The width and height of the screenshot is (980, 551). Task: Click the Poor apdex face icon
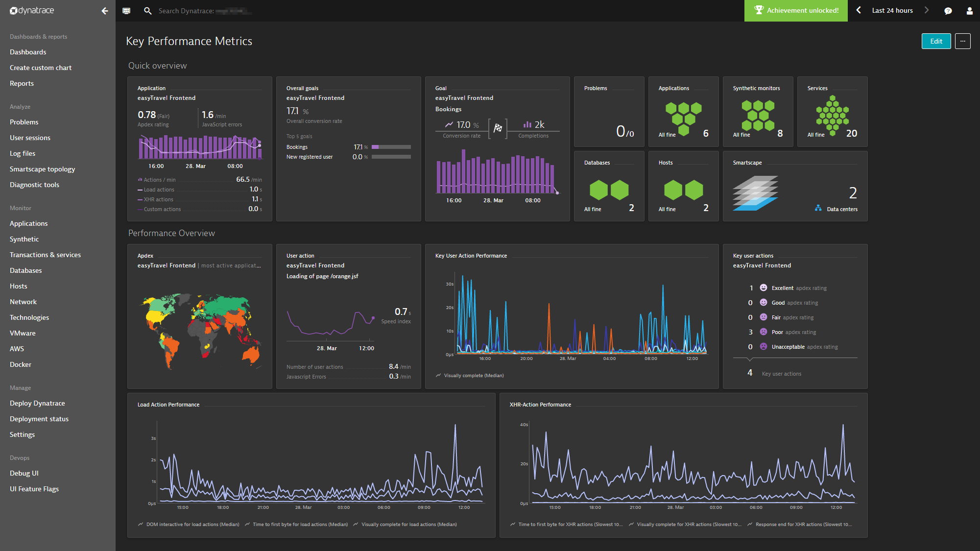(763, 332)
